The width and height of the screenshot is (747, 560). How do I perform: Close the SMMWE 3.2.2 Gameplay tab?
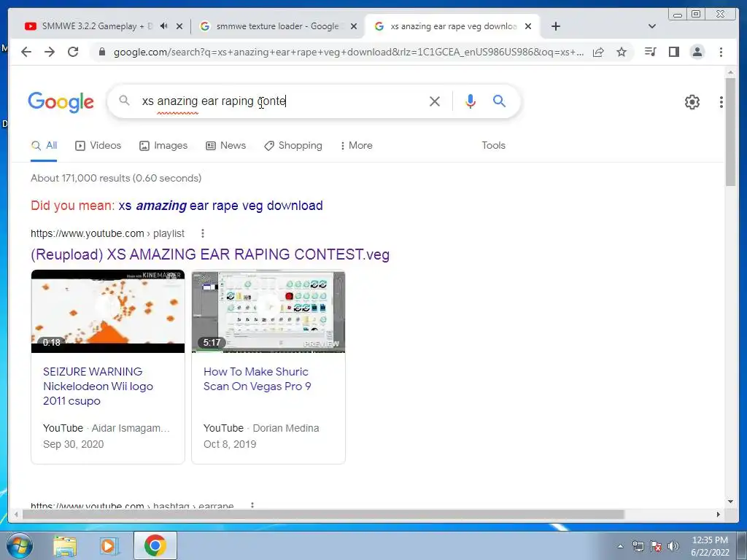coord(179,26)
